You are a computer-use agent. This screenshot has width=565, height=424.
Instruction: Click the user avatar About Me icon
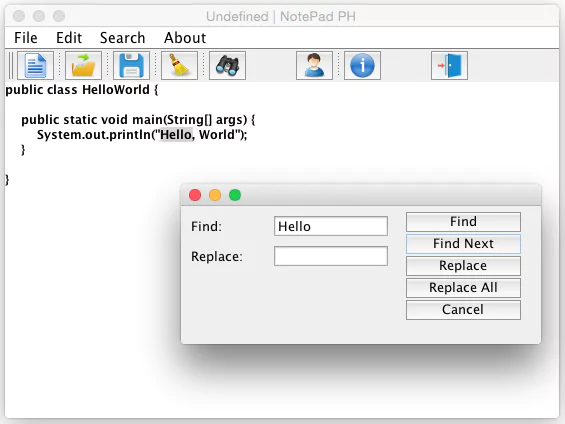(314, 66)
